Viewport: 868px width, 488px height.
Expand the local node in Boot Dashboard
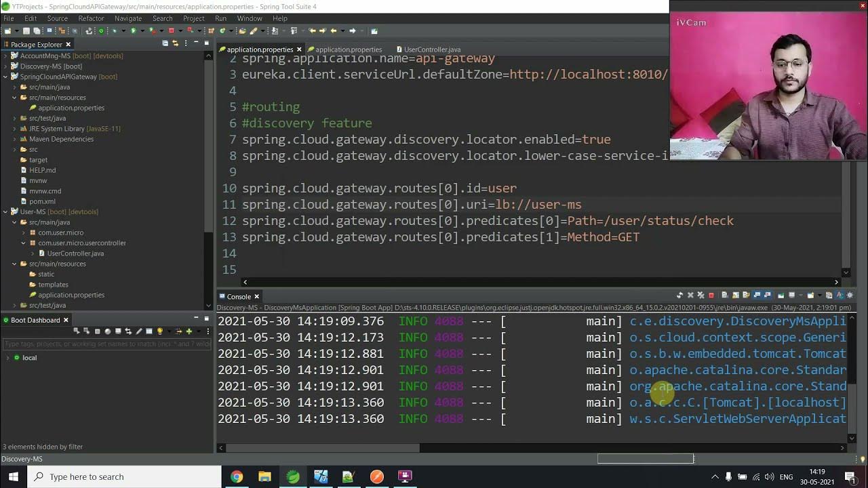(x=7, y=357)
